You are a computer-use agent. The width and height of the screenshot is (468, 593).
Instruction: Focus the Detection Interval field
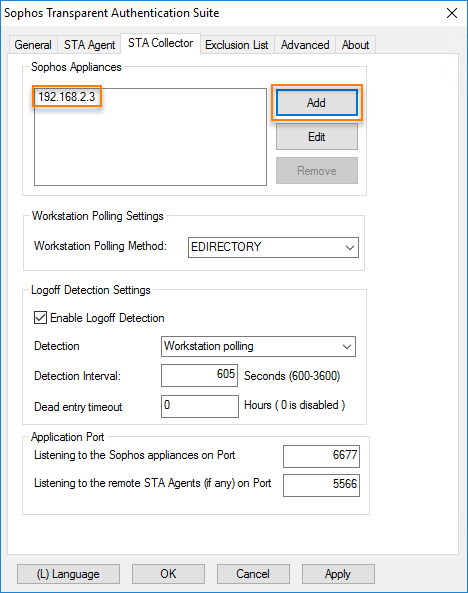[199, 375]
